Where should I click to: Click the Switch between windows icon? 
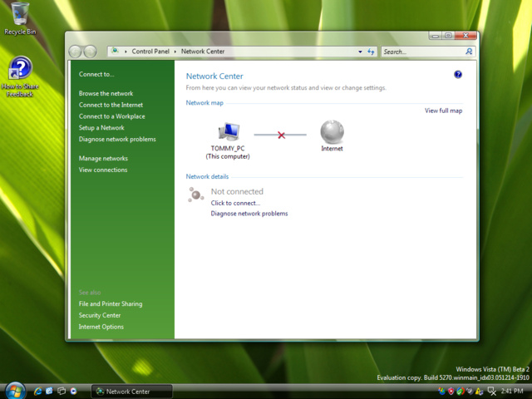[62, 392]
